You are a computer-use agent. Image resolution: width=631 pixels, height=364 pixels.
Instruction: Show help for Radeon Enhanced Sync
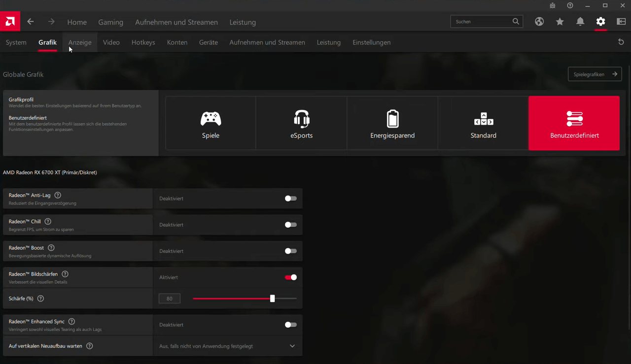pos(71,322)
